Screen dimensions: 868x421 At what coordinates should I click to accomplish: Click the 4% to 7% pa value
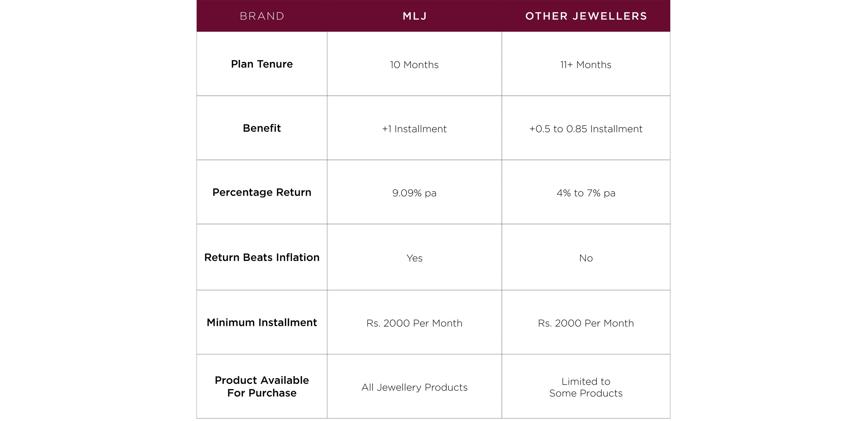[586, 193]
